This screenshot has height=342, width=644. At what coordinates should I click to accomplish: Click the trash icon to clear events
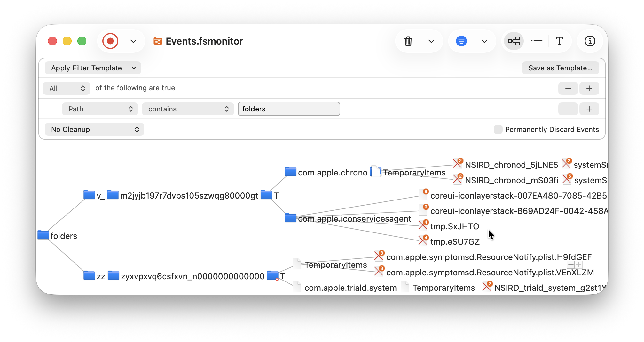point(408,41)
